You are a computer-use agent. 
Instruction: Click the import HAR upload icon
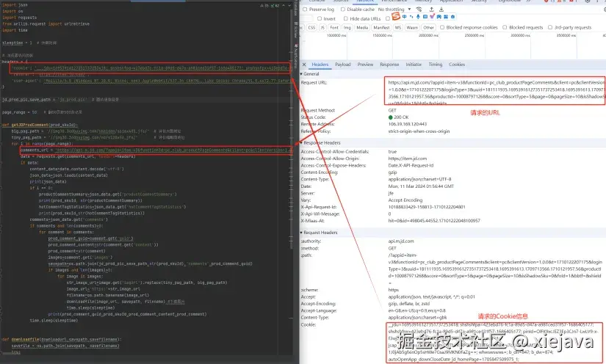[x=432, y=10]
